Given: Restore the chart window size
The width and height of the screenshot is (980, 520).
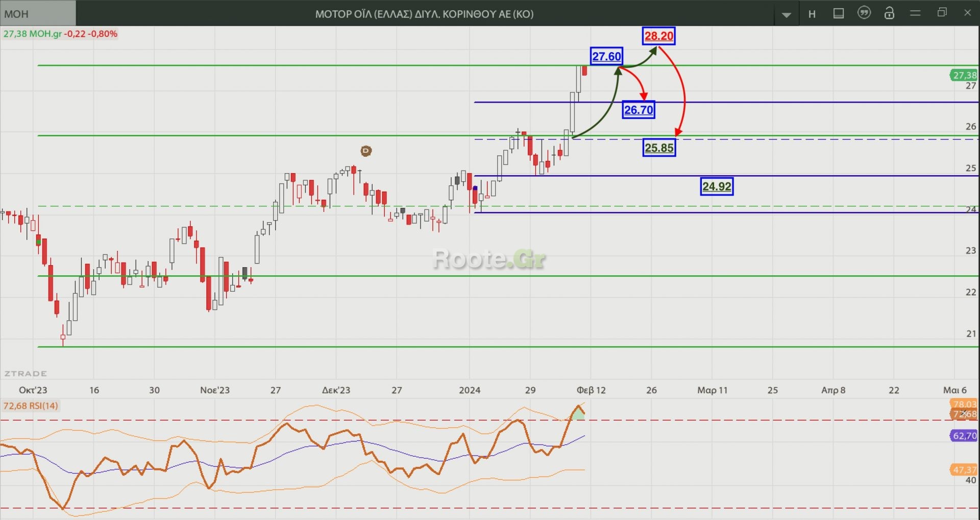Looking at the screenshot, I should [x=942, y=13].
